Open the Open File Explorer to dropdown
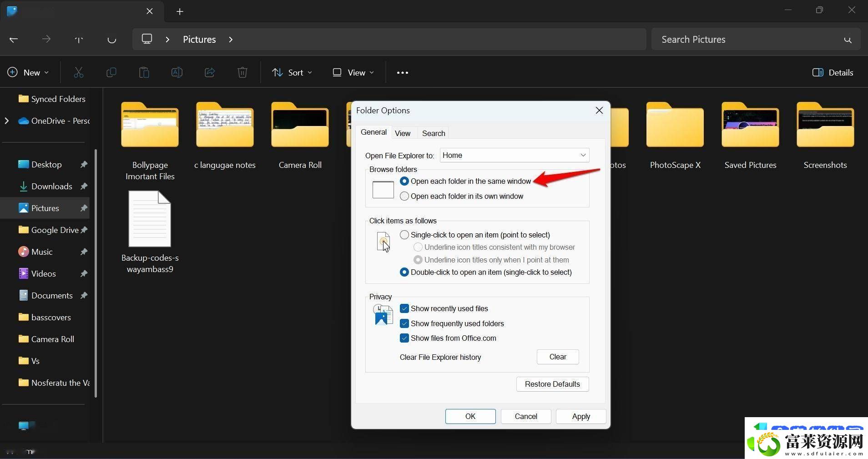The image size is (868, 459). coord(515,155)
